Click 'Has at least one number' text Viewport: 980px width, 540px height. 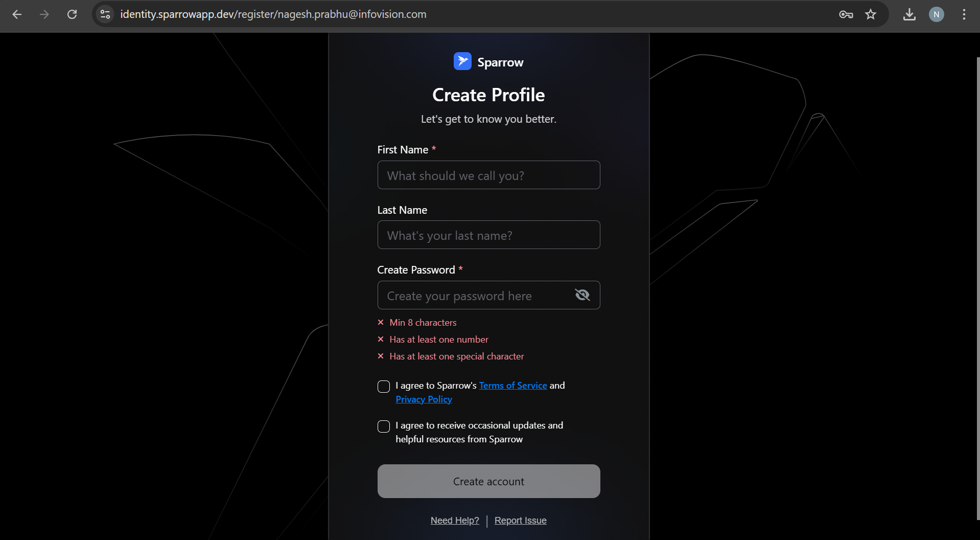point(439,340)
